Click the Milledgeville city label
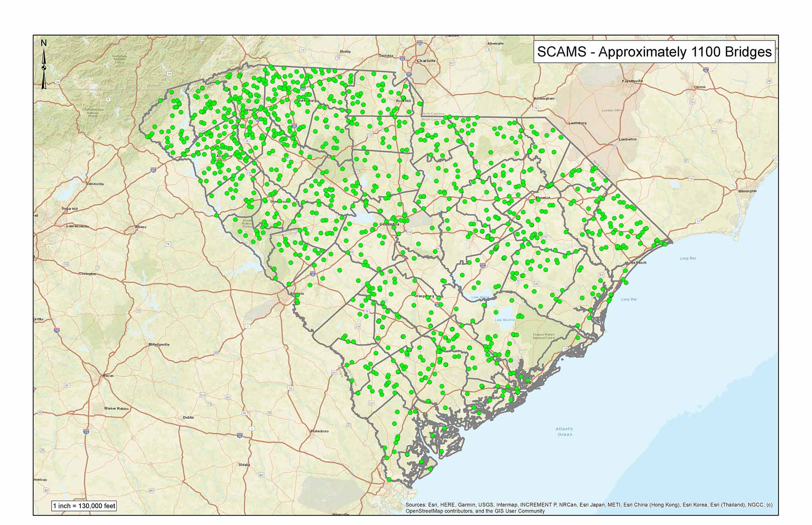The width and height of the screenshot is (812, 525). coord(159,345)
